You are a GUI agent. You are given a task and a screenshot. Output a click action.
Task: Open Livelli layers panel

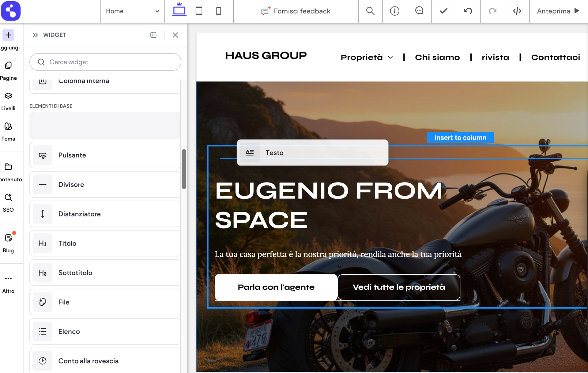[x=8, y=101]
